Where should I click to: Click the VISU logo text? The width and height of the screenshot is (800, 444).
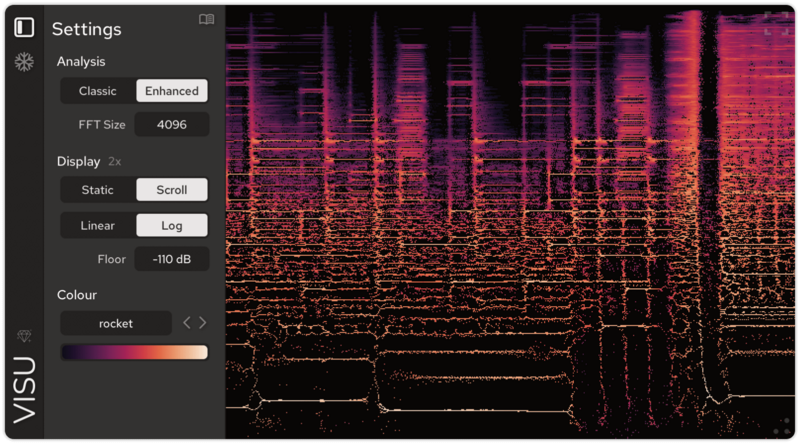[24, 390]
